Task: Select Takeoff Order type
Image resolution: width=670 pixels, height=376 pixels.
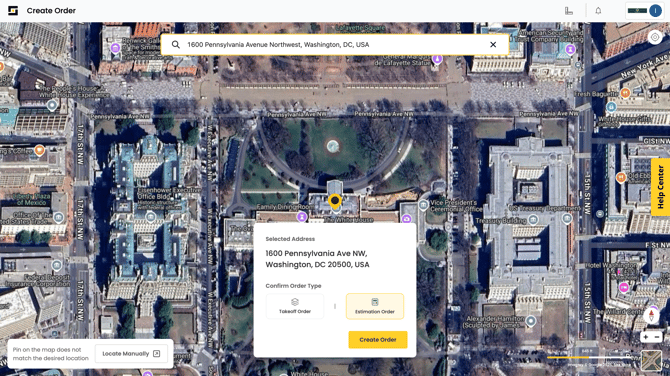Action: point(295,306)
